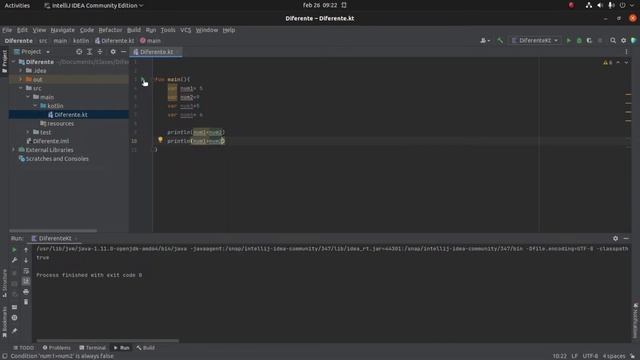Toggle soft-wrap in Run console

[x=26, y=271]
